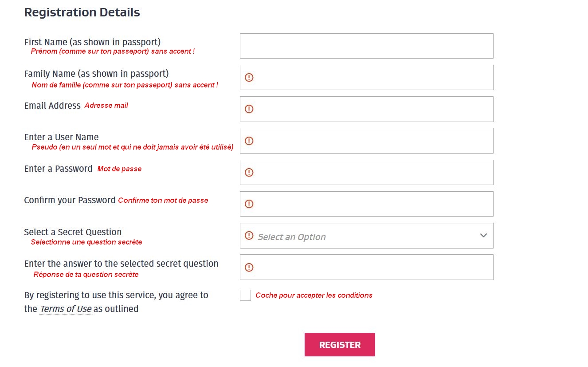
Task: Open the Select an Option dropdown
Action: tap(366, 236)
